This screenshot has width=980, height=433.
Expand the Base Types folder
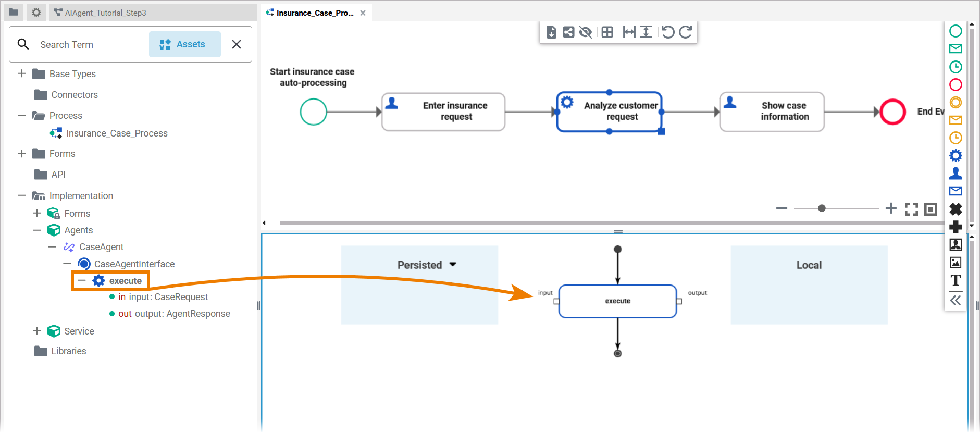(22, 73)
